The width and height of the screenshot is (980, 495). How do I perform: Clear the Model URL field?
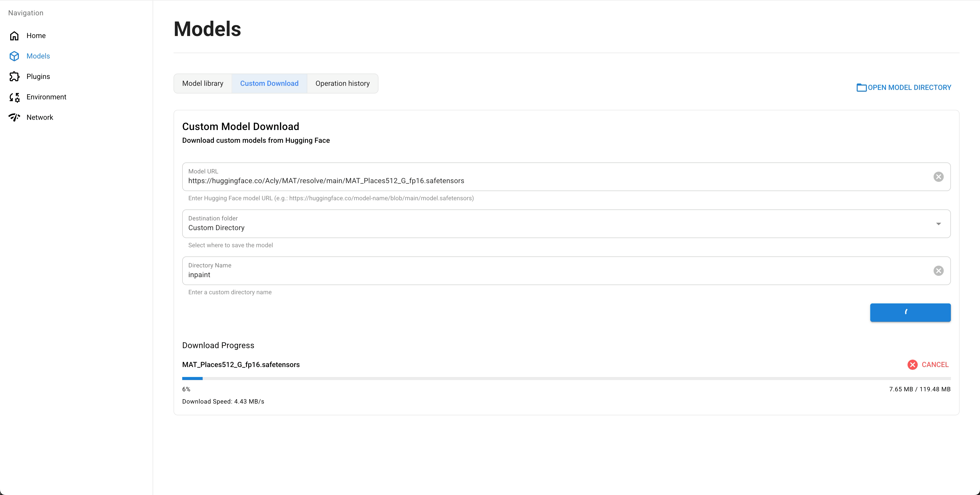[x=938, y=177]
